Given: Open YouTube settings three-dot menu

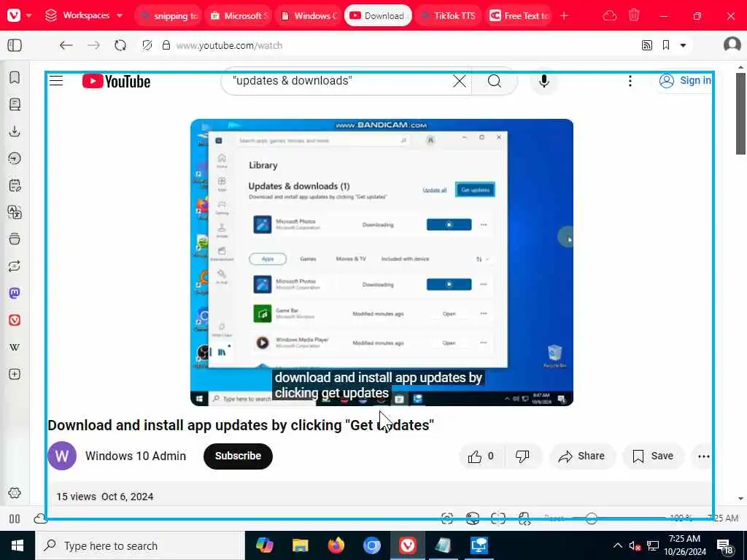Looking at the screenshot, I should (x=630, y=81).
